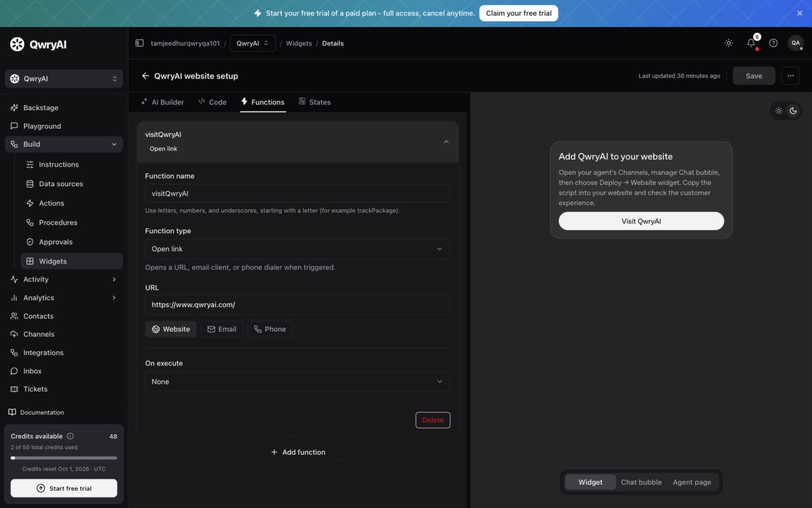812x508 pixels.
Task: Open Data sources under Build
Action: point(72,184)
